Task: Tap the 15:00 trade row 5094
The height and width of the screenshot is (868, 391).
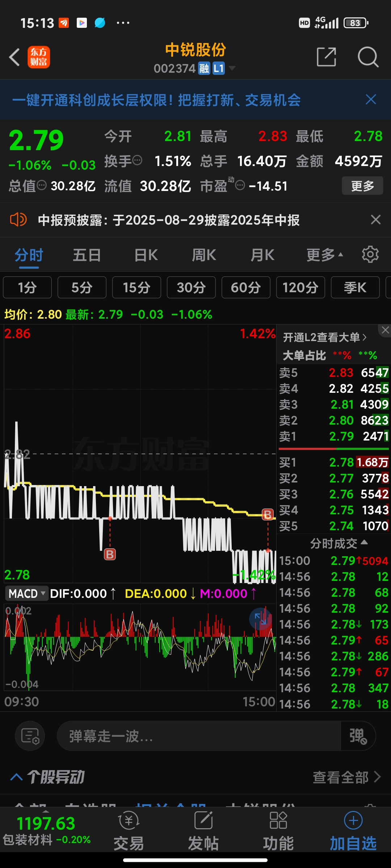Action: coord(334,561)
